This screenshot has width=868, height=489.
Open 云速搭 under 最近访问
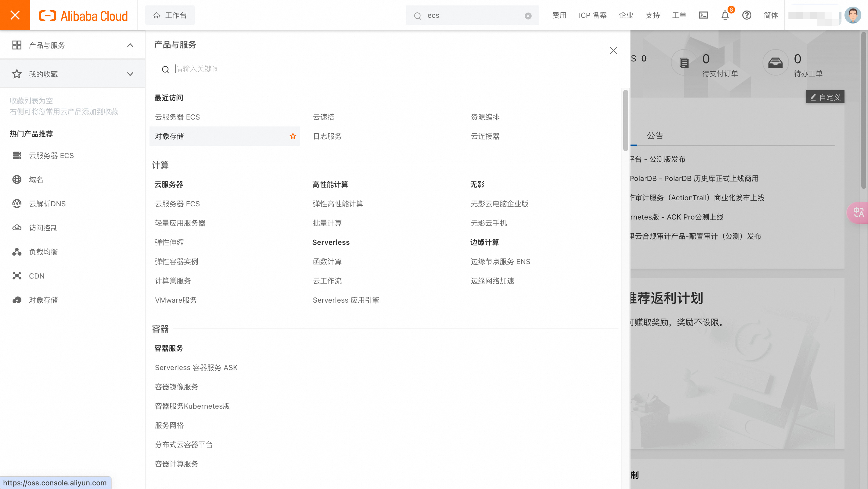click(323, 117)
